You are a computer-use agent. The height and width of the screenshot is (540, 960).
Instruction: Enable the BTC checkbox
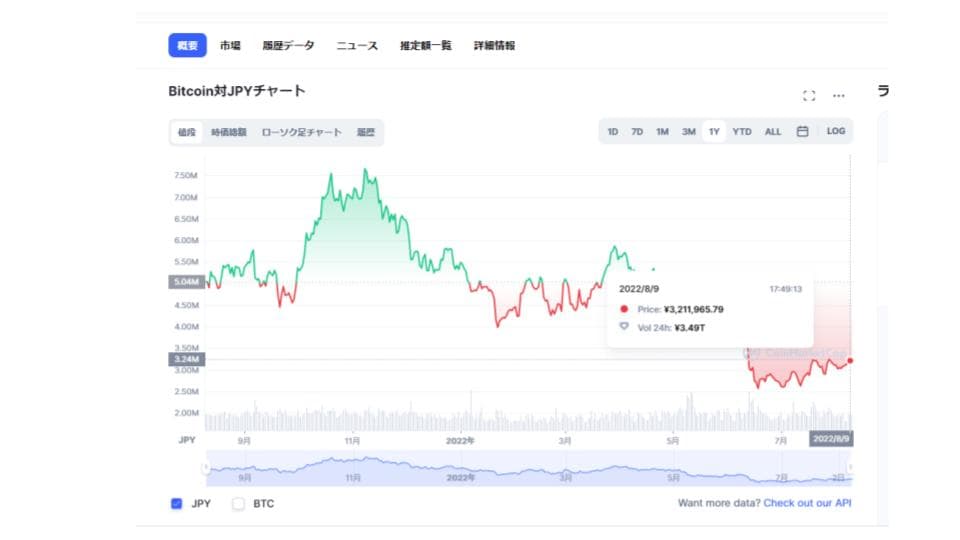tap(238, 504)
